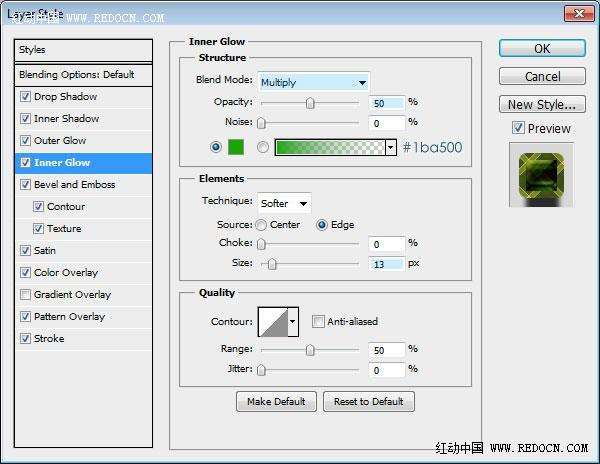The width and height of the screenshot is (600, 464).
Task: Open the Technique Softer dropdown
Action: click(x=284, y=203)
